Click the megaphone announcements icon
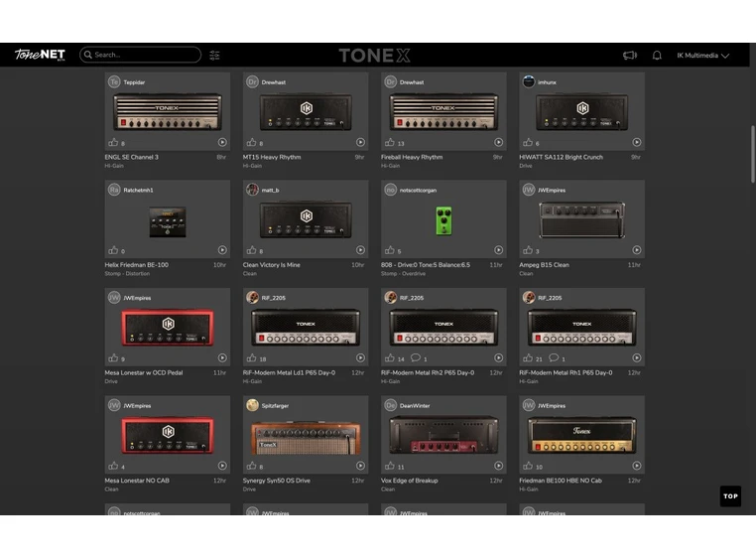The height and width of the screenshot is (558, 756). coord(630,55)
